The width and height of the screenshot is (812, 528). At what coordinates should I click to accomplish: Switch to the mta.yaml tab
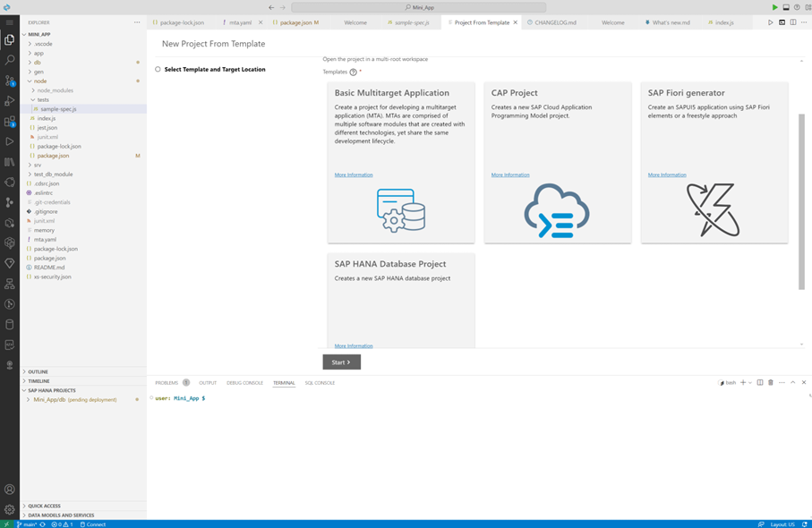click(240, 22)
